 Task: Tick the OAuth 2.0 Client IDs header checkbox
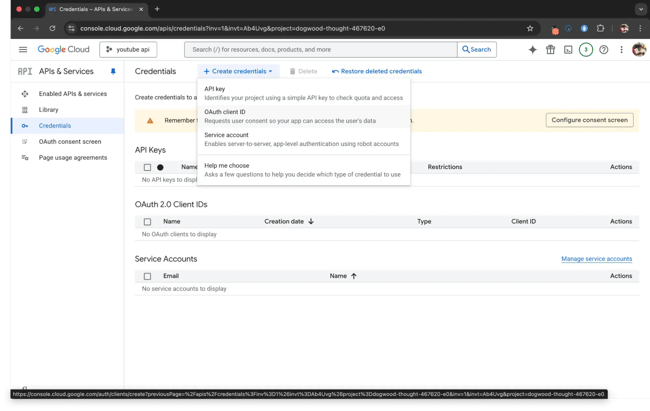click(x=147, y=222)
